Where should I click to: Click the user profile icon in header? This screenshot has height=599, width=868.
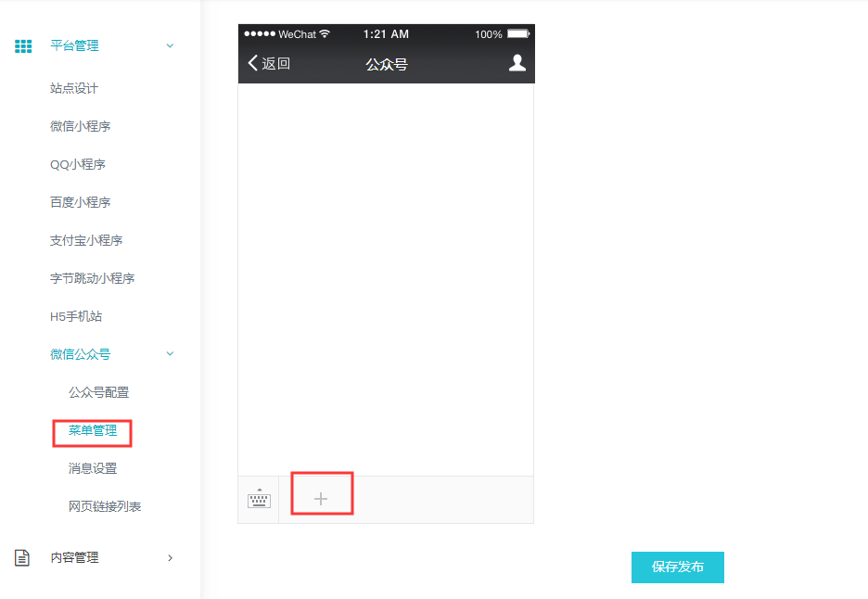517,62
